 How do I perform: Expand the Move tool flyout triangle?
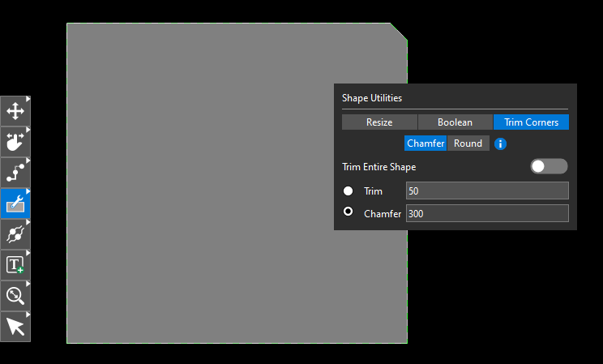pyautogui.click(x=28, y=99)
